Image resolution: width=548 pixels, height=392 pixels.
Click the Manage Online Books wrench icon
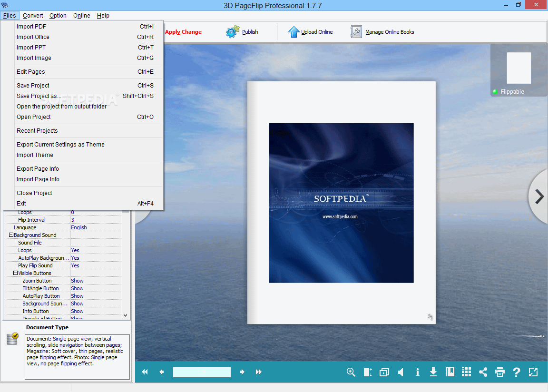coord(356,32)
